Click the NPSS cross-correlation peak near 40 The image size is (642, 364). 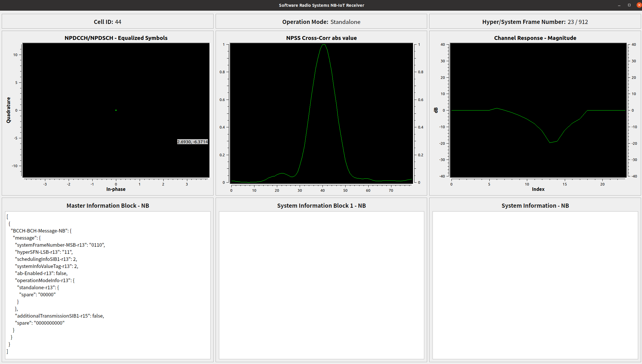pyautogui.click(x=324, y=45)
